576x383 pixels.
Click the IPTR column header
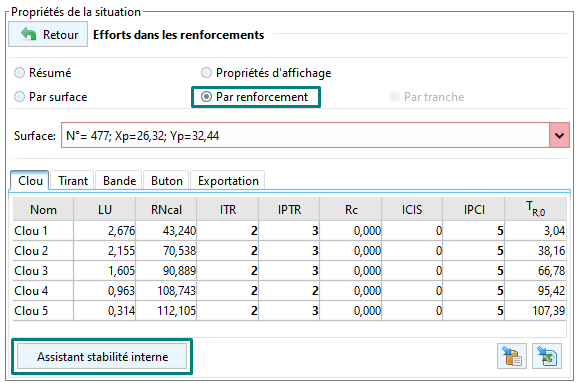click(x=289, y=209)
